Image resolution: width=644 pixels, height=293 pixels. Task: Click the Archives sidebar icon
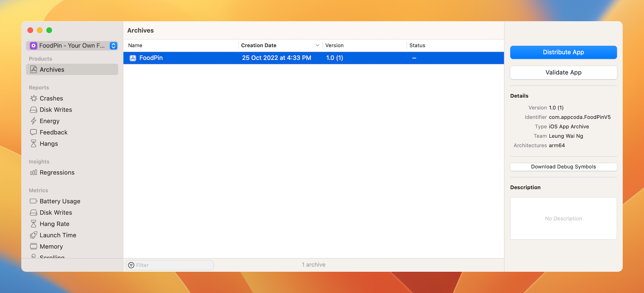click(34, 69)
